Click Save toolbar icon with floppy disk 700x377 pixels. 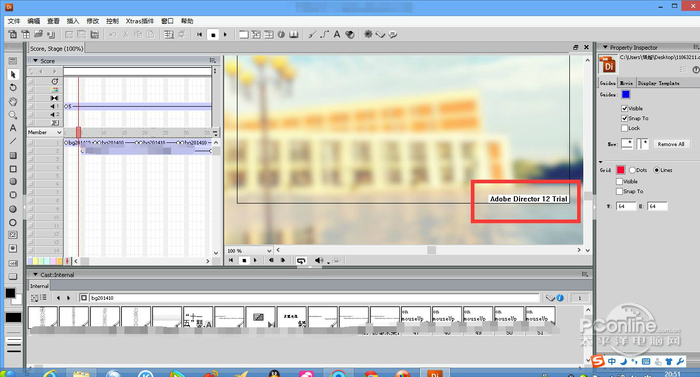(x=94, y=34)
